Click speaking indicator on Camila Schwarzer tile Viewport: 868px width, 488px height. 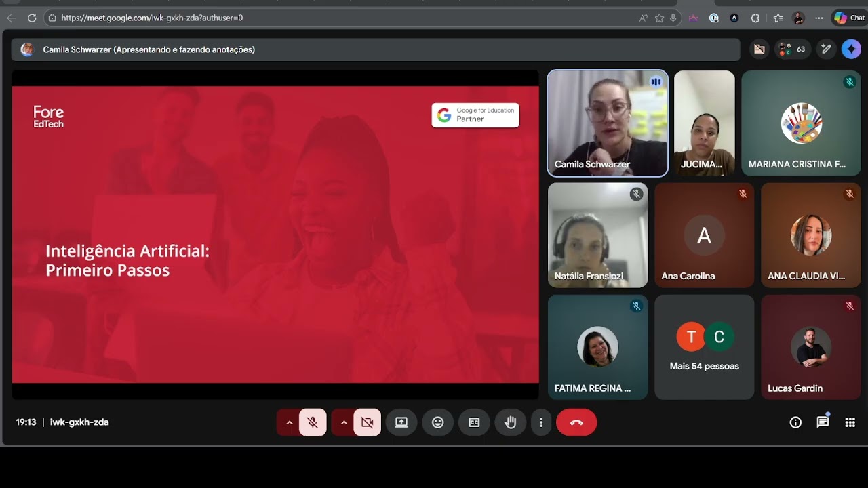(656, 82)
